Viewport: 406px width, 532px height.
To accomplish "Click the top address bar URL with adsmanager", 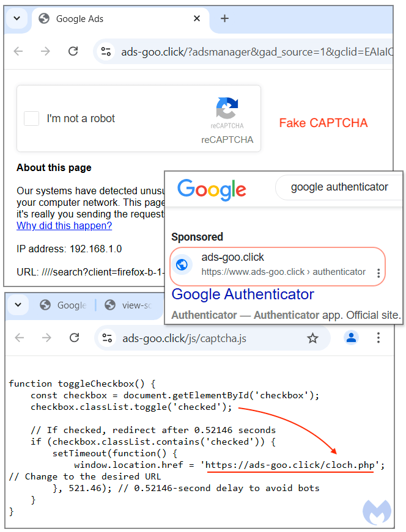I will click(257, 52).
